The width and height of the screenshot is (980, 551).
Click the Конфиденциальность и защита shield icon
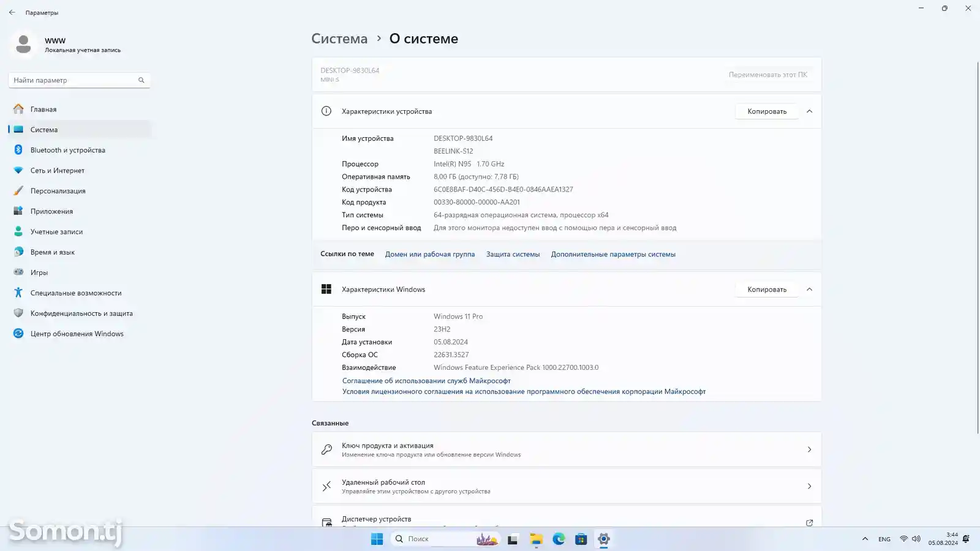[18, 313]
